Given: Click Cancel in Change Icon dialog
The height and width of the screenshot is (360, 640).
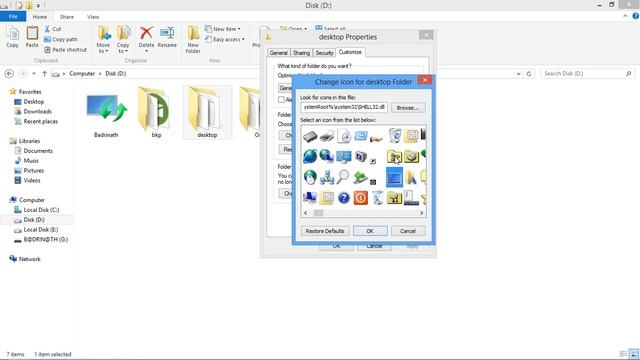Looking at the screenshot, I should point(408,231).
